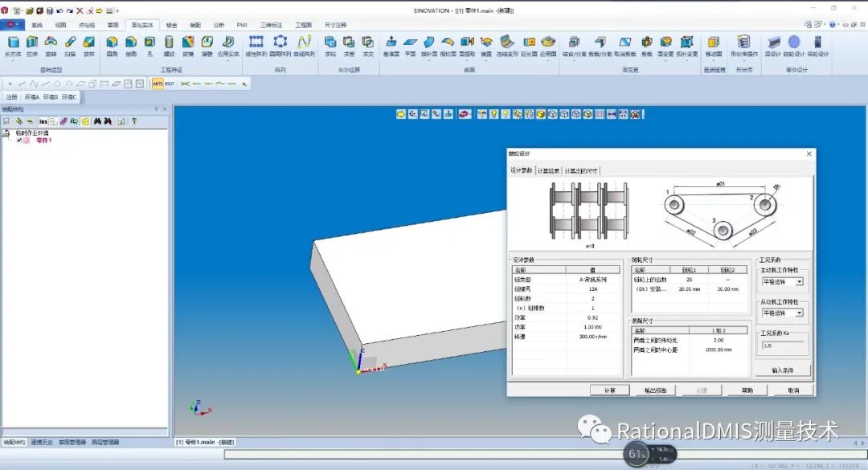The width and height of the screenshot is (868, 470).
Task: Switch to 计算出的尺寸 tab in dialog
Action: (581, 170)
